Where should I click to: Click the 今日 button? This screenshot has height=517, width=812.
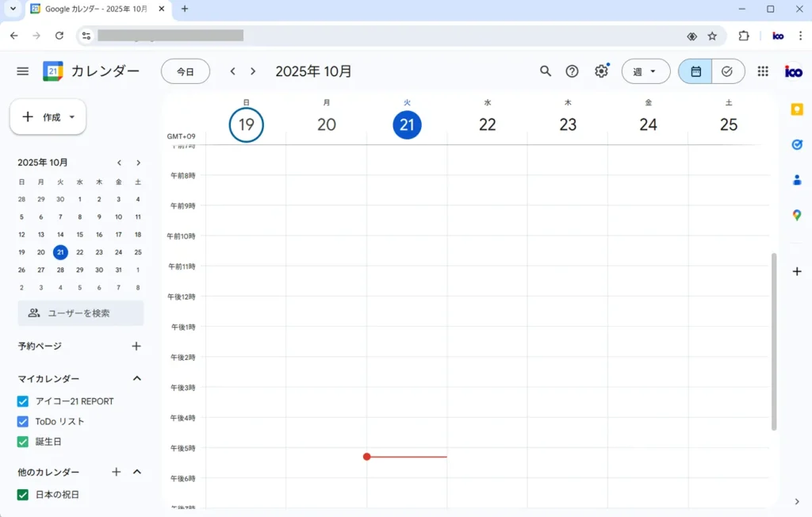coord(185,71)
